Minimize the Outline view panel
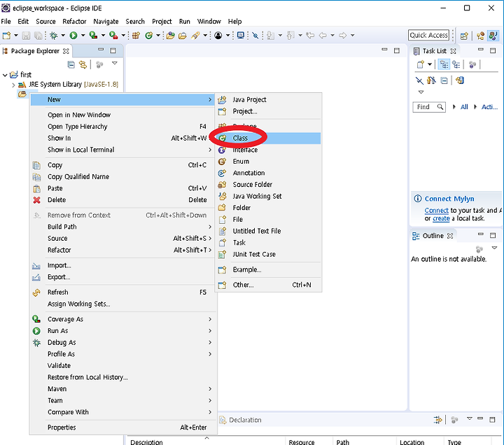Image resolution: width=504 pixels, height=445 pixels. click(480, 235)
